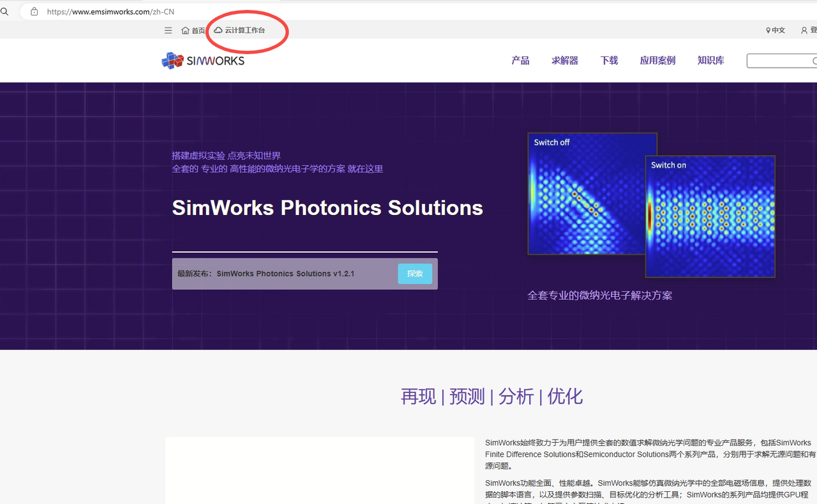Open the hamburger menu icon

tap(168, 30)
